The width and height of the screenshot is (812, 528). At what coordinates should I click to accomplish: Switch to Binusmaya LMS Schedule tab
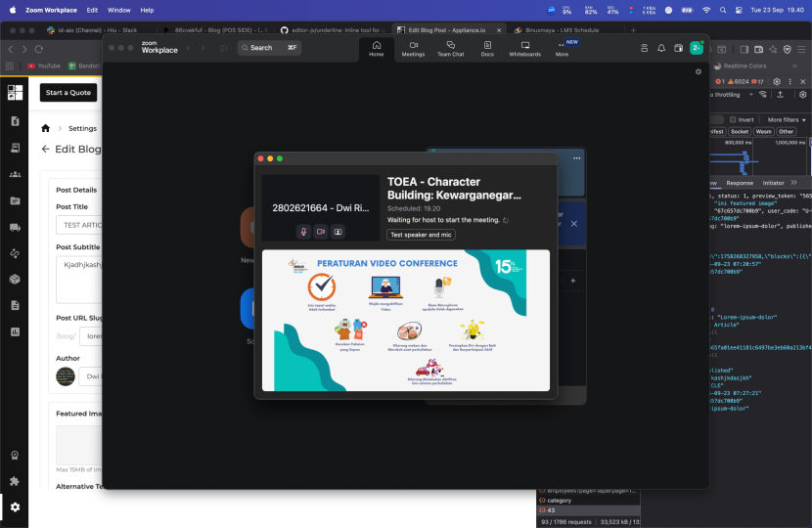[x=562, y=30]
